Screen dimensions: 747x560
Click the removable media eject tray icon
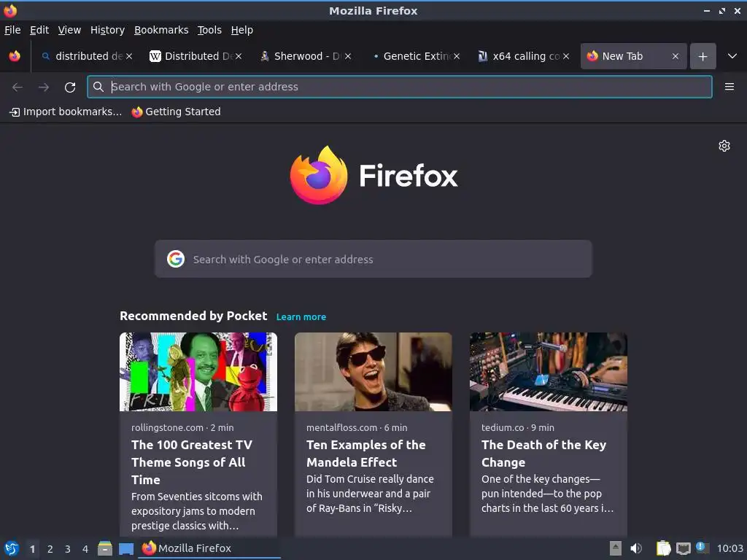(x=616, y=548)
